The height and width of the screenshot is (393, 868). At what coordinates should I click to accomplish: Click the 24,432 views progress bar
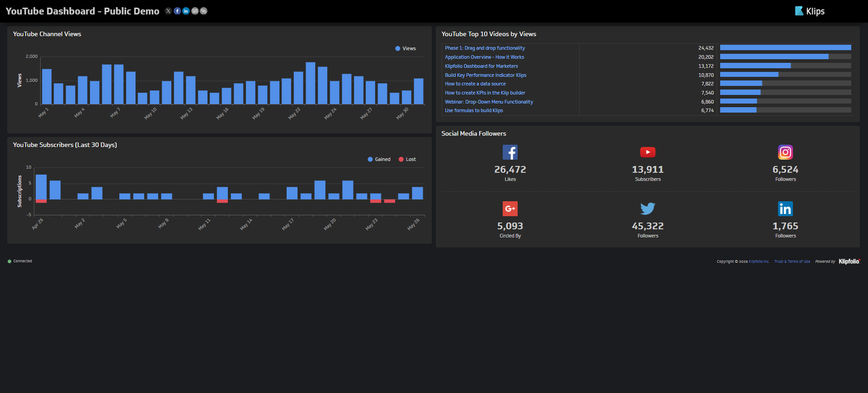coord(786,48)
